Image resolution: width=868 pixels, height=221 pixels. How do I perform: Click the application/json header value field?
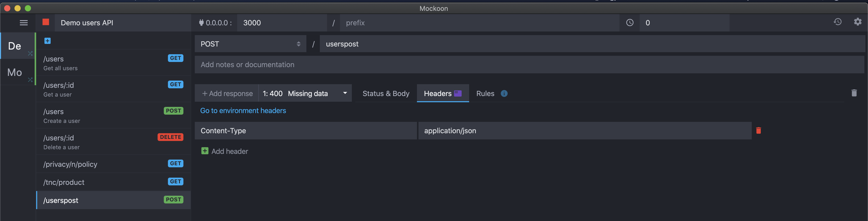pos(585,130)
